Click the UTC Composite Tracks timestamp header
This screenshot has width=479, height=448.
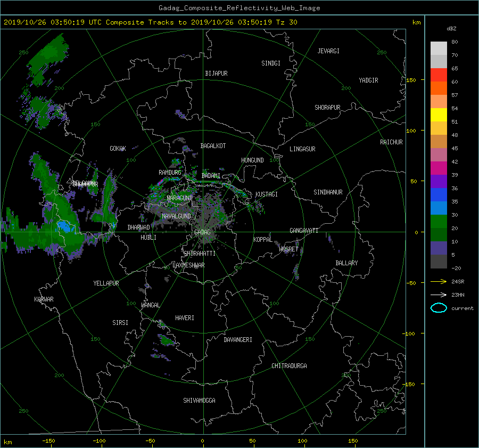click(150, 22)
